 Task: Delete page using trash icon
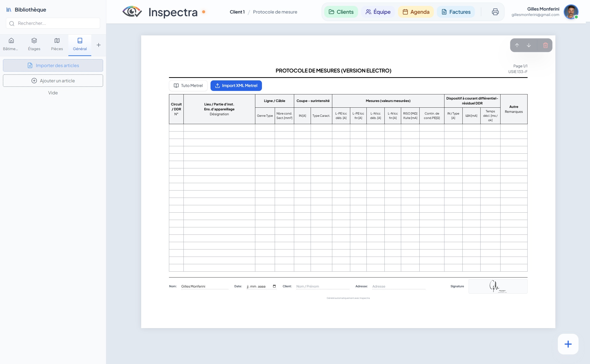[545, 45]
